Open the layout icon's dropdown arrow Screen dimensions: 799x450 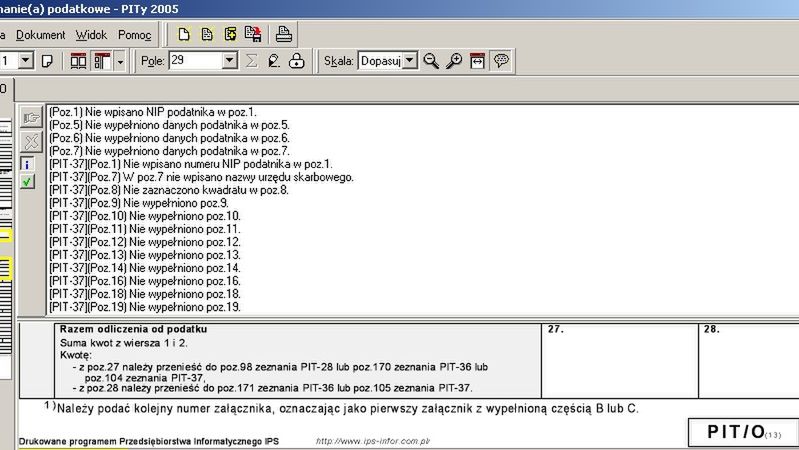coord(120,62)
